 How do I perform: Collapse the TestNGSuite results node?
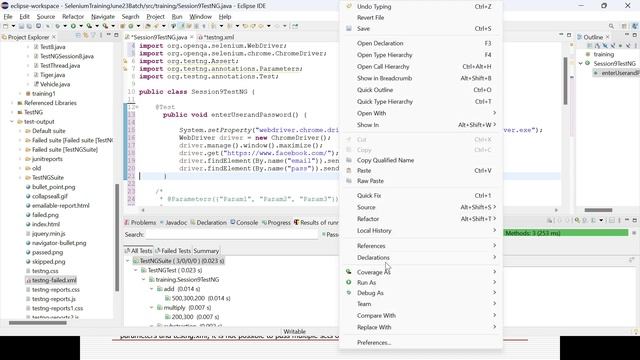point(128,261)
